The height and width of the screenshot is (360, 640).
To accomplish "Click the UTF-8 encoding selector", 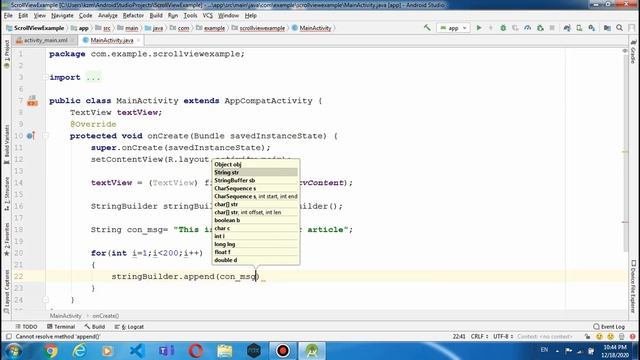I will pyautogui.click(x=503, y=336).
